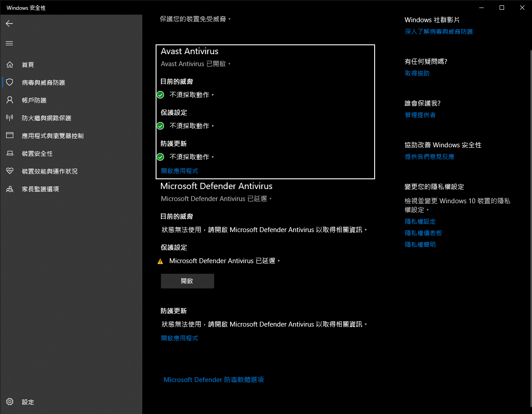This screenshot has height=414, width=532.
Task: Open 深入了解病毒與威脅防護 link
Action: pos(439,32)
